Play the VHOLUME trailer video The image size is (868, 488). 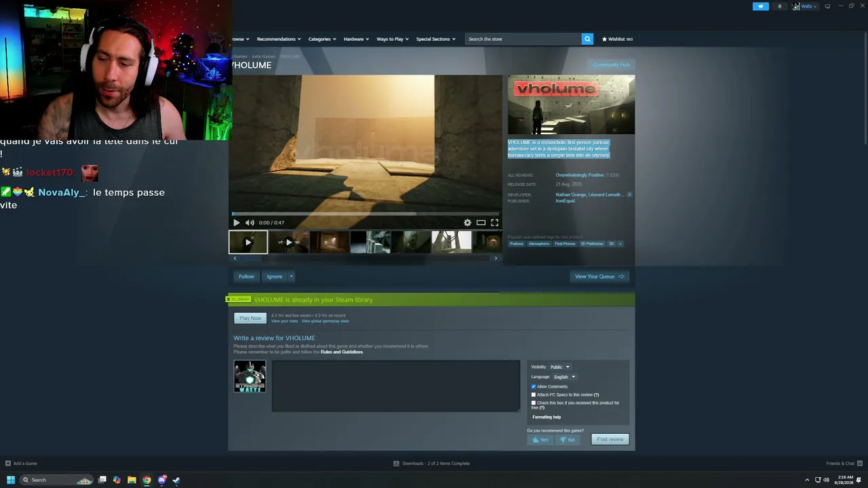click(236, 222)
